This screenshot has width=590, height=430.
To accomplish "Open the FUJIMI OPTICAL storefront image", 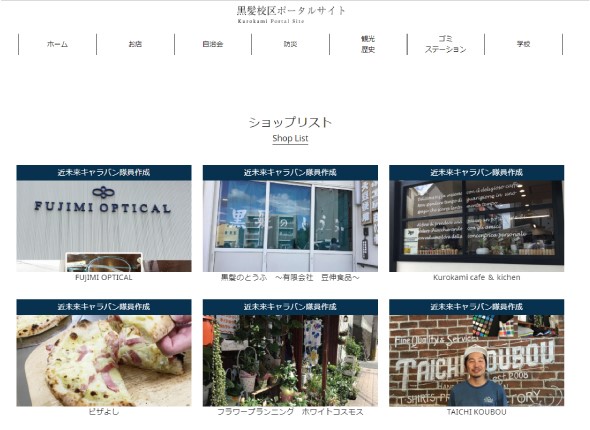I will [104, 226].
